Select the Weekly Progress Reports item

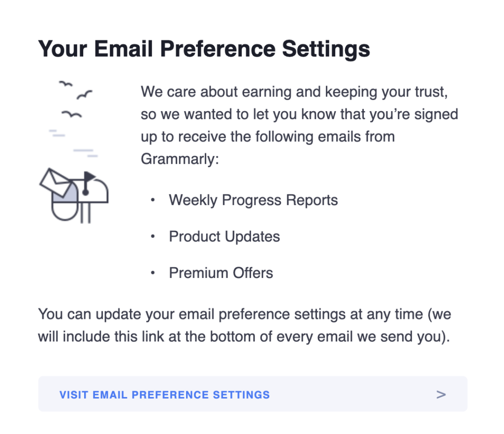tap(253, 200)
